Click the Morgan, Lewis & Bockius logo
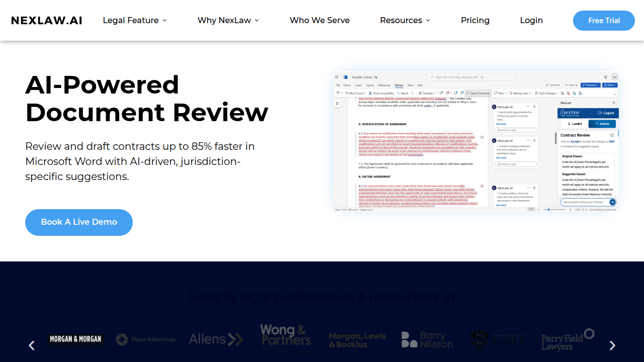 click(357, 340)
